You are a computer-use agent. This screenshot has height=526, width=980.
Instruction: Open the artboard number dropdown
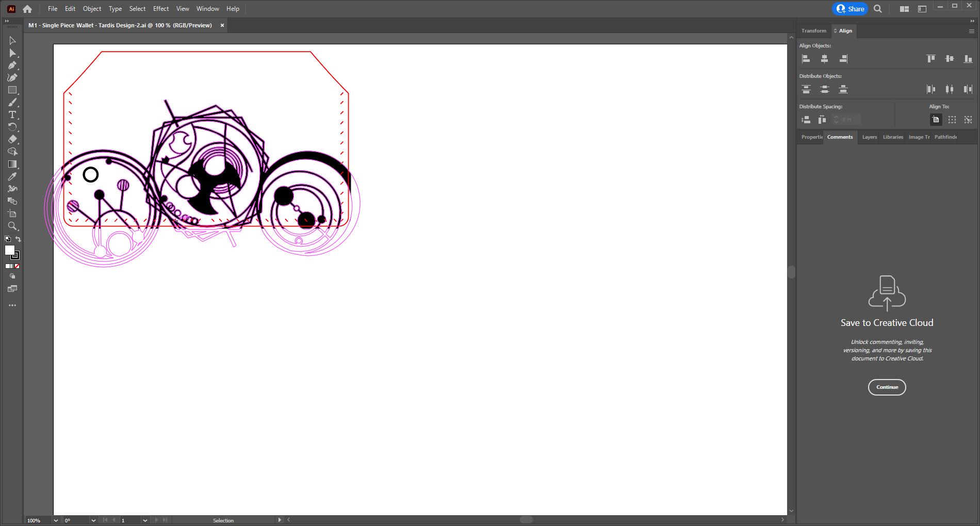pyautogui.click(x=145, y=520)
